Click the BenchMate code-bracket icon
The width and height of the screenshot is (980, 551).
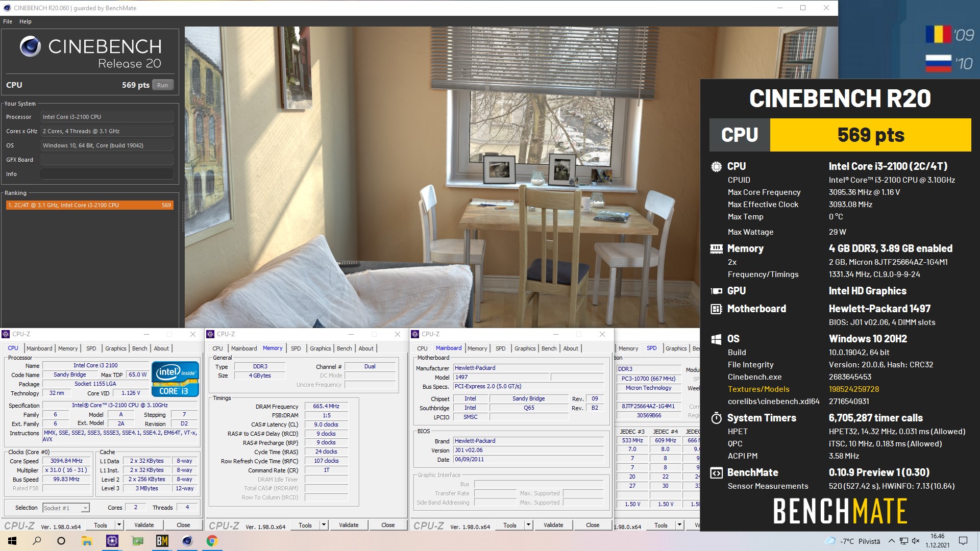[716, 473]
